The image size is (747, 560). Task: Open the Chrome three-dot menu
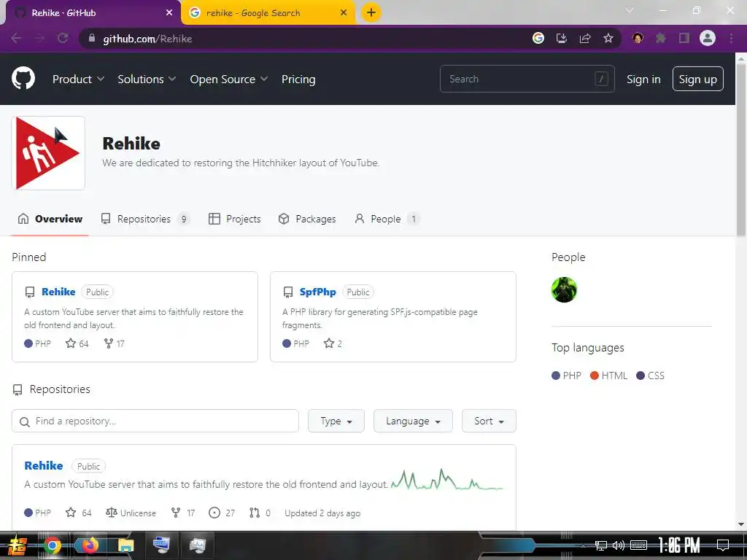coord(731,38)
